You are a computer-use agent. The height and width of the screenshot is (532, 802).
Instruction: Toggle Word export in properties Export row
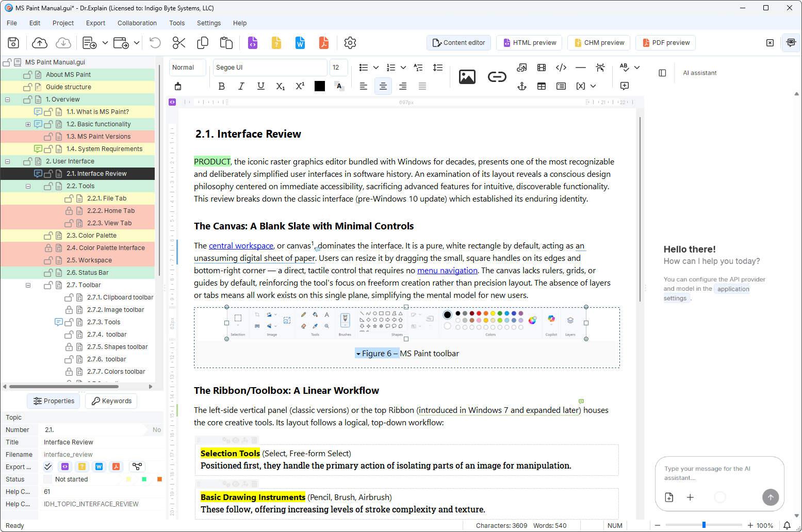(x=99, y=467)
